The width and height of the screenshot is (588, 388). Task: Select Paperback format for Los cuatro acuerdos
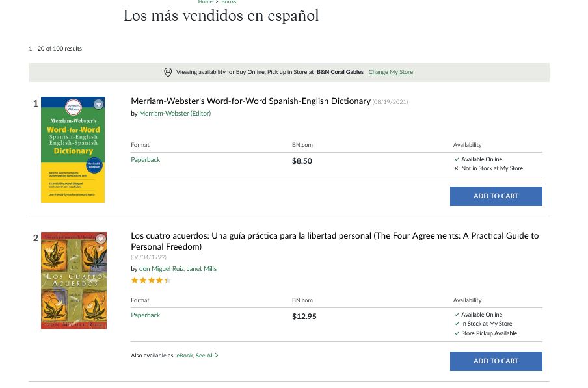click(145, 315)
